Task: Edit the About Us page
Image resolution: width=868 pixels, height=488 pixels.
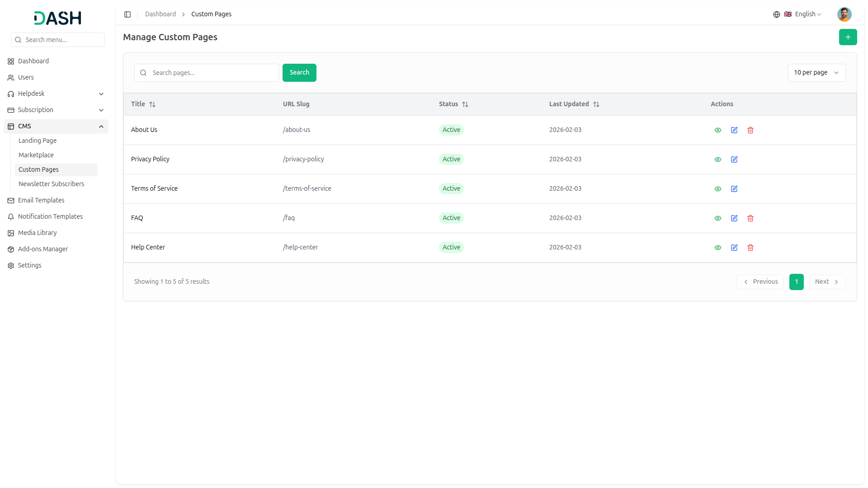Action: [x=734, y=130]
